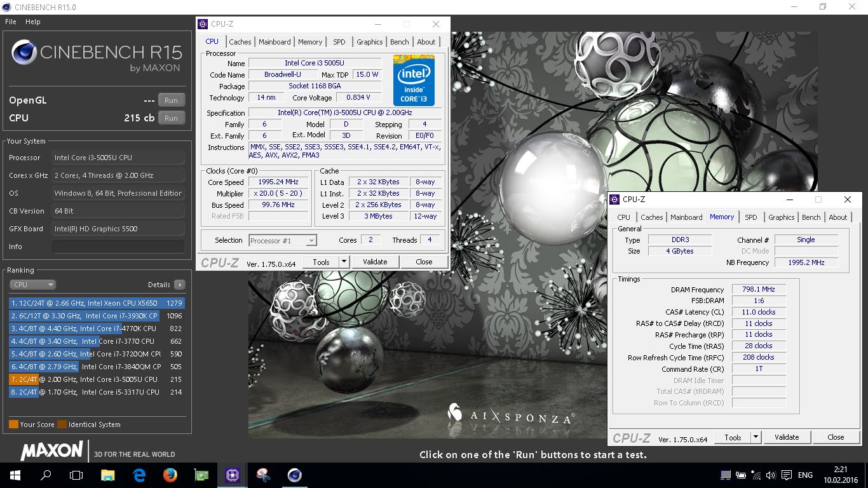Open the volume speaker tray icon
Screen dimensions: 868x488
(771, 475)
